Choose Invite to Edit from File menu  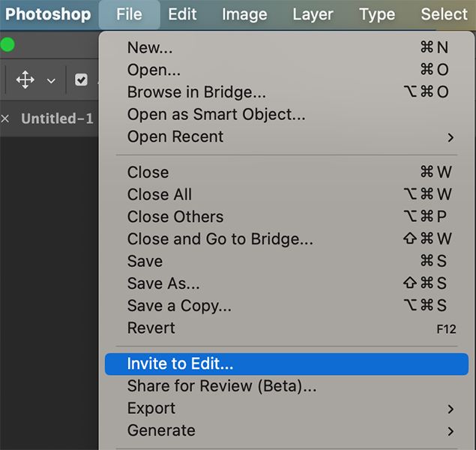click(x=181, y=364)
